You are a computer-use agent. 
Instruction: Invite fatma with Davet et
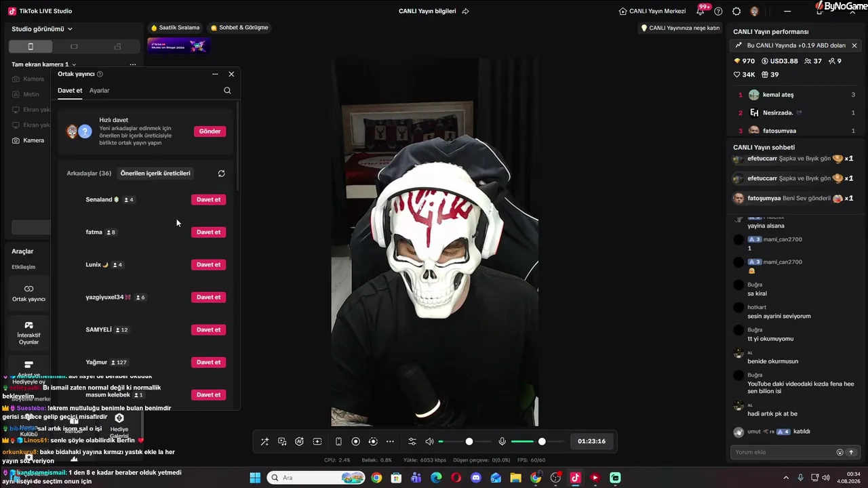click(x=208, y=232)
